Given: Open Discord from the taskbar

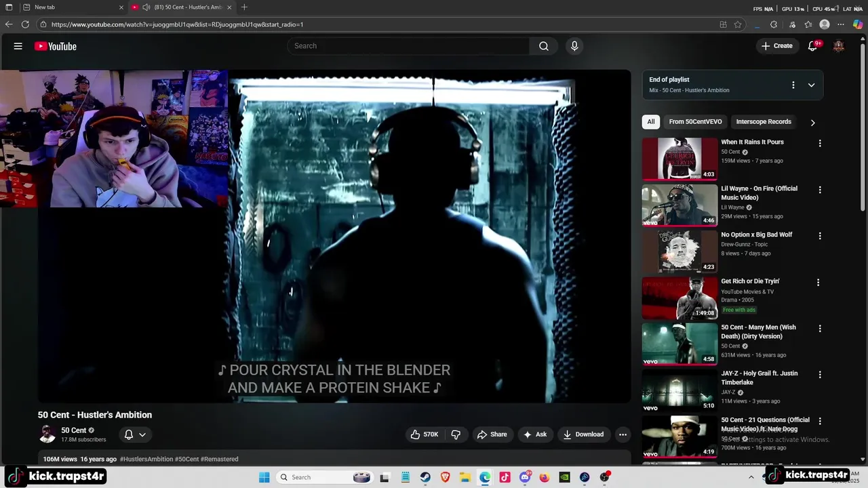Looking at the screenshot, I should point(525,477).
